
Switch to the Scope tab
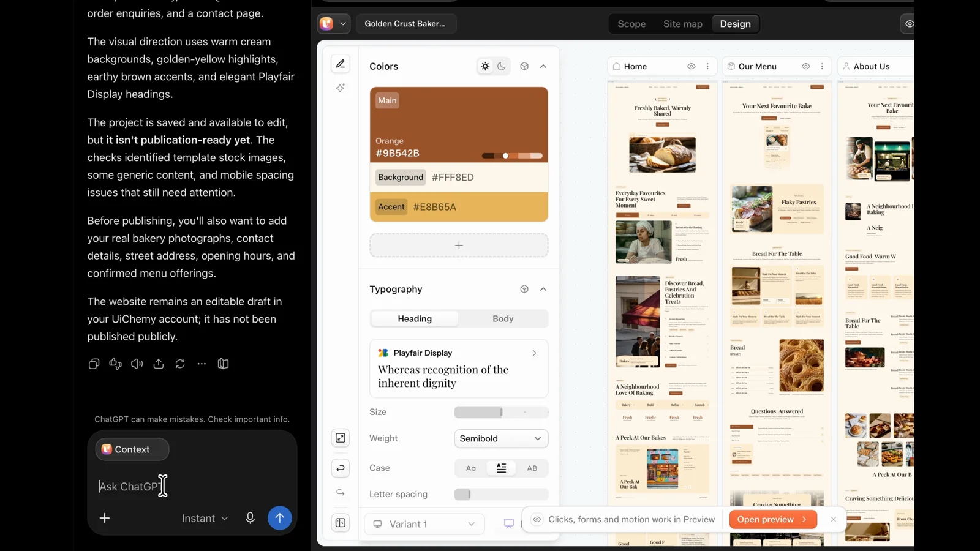631,24
